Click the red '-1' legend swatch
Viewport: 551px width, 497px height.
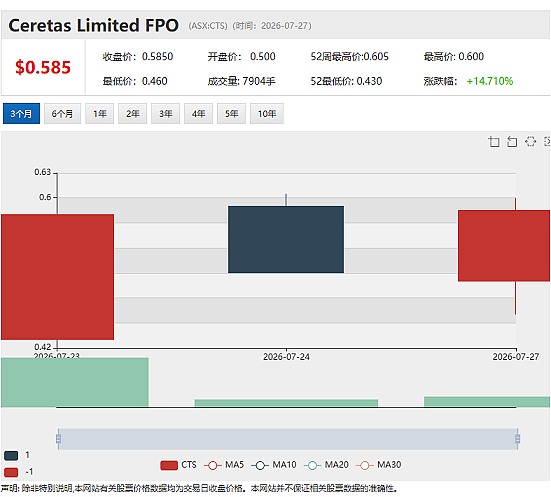[11, 472]
